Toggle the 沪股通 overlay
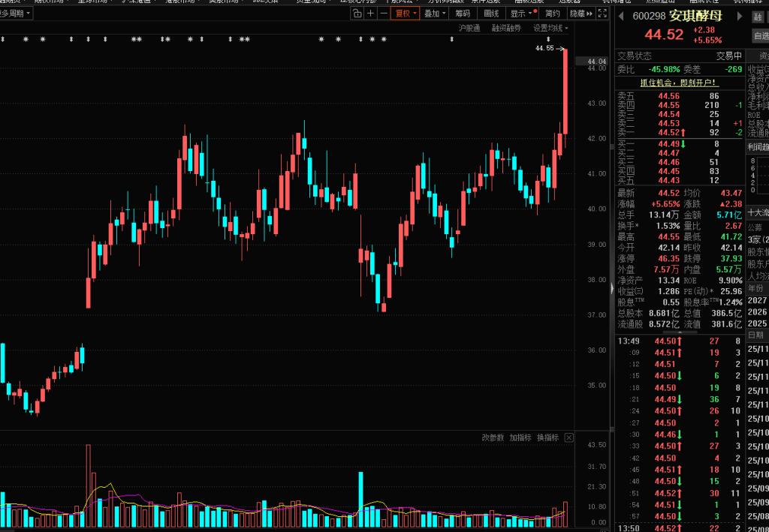The image size is (769, 532). pos(469,28)
